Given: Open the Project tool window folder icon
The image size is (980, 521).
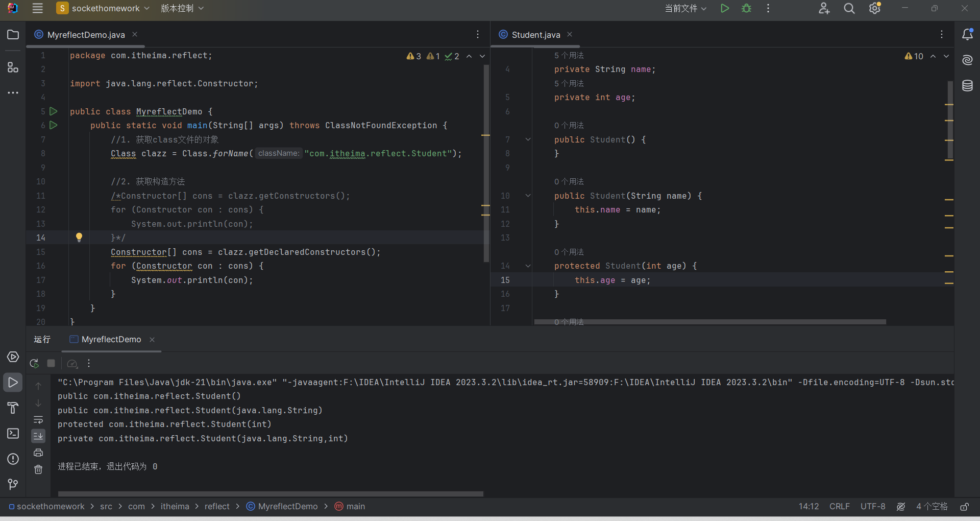Looking at the screenshot, I should 13,35.
